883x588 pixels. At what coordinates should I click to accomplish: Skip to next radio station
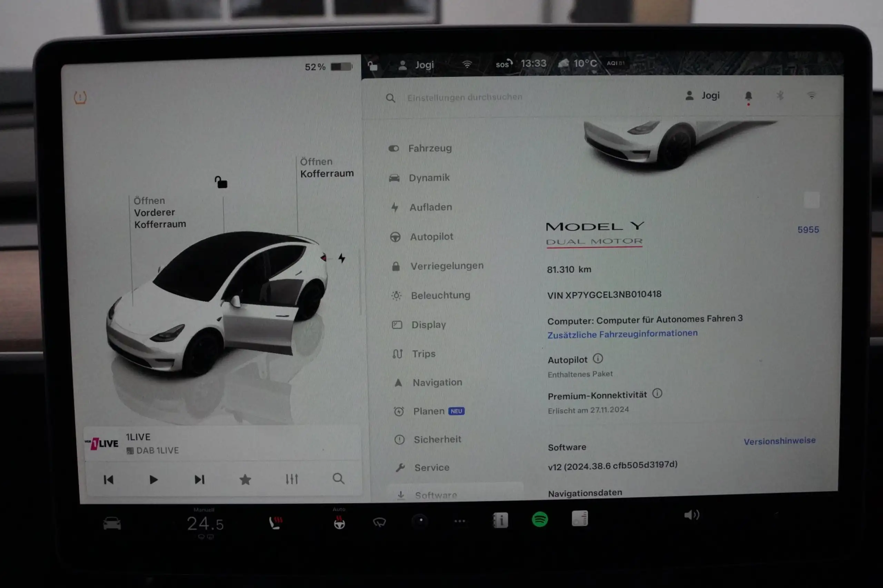[x=199, y=479]
